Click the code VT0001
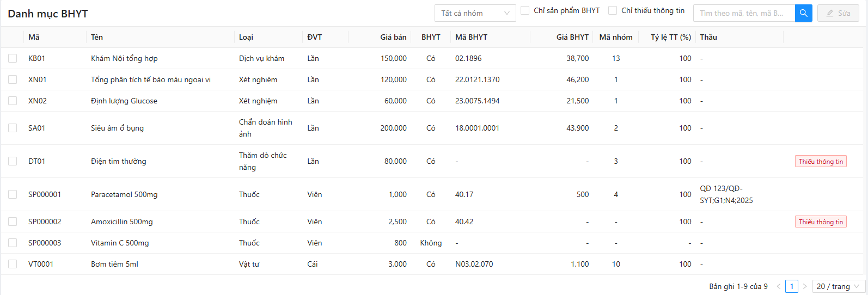Screen dimensions: 868x295 (x=41, y=264)
